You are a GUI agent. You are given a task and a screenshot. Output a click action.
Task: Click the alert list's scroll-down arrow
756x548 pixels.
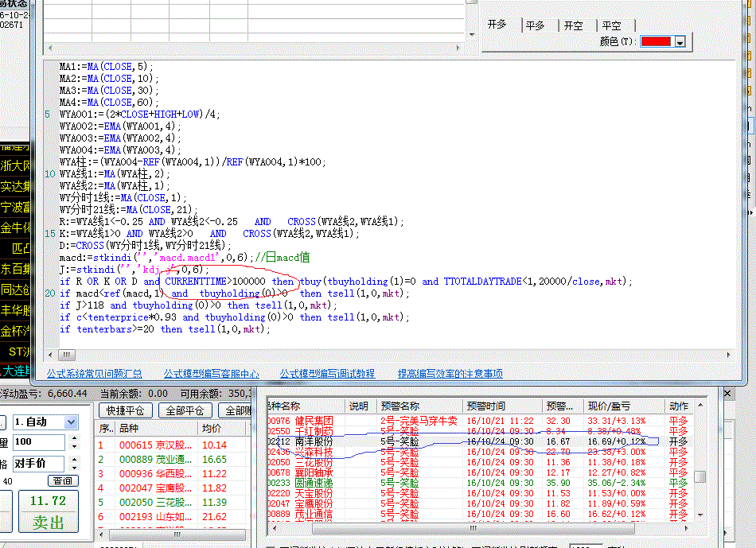tap(700, 515)
